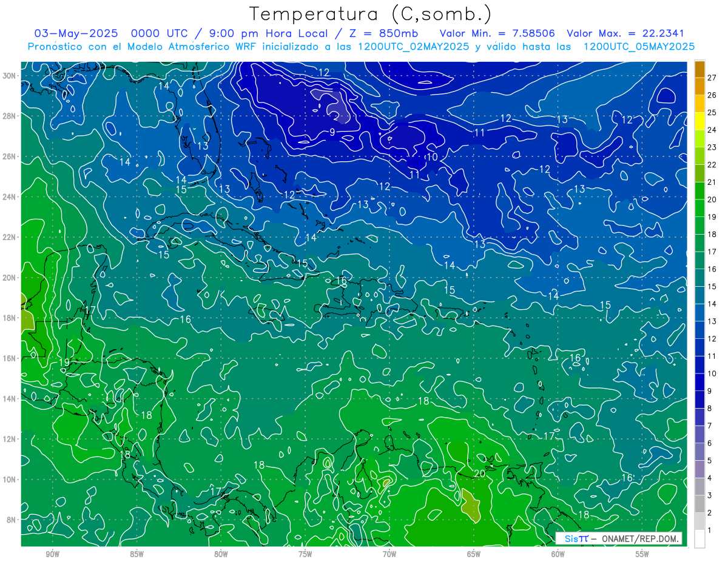Click the '85W' longitude axis label
The height and width of the screenshot is (562, 728).
pos(136,554)
